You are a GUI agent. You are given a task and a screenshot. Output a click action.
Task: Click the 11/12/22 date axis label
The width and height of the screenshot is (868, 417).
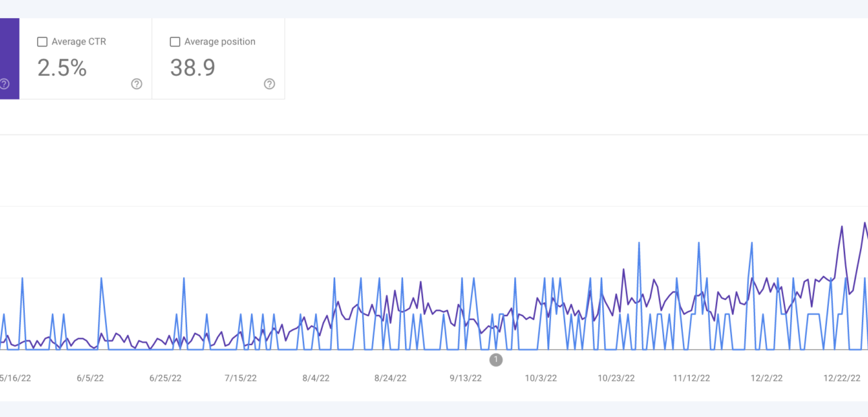pos(691,378)
